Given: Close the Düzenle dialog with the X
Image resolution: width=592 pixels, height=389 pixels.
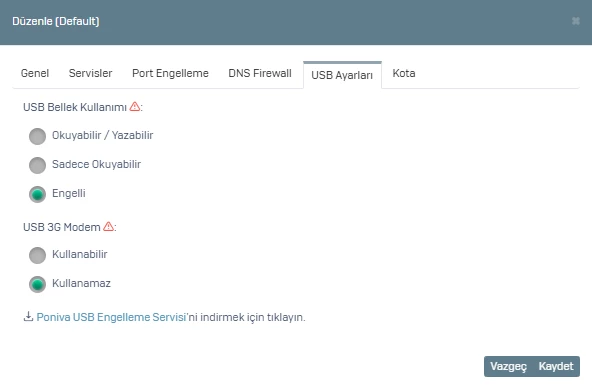Looking at the screenshot, I should pos(575,21).
